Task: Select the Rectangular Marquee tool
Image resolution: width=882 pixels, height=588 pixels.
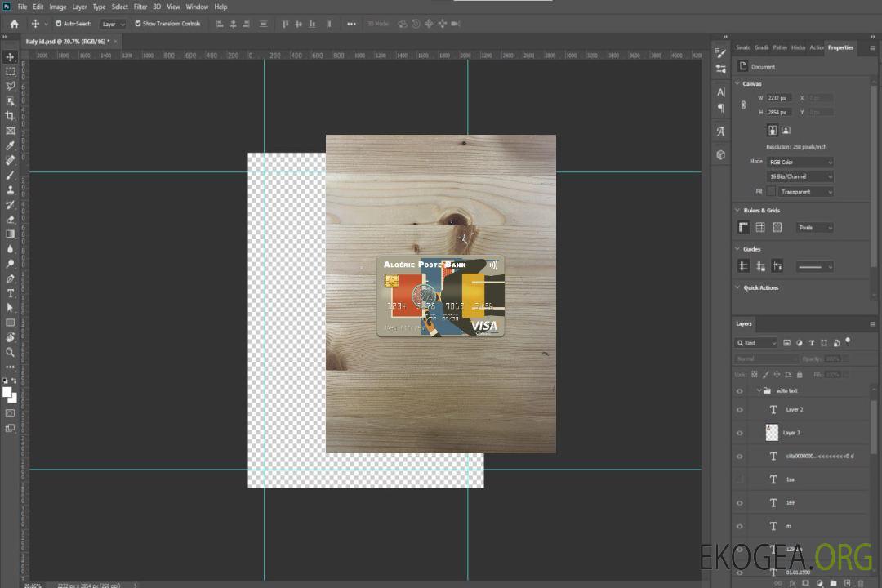Action: pyautogui.click(x=10, y=71)
